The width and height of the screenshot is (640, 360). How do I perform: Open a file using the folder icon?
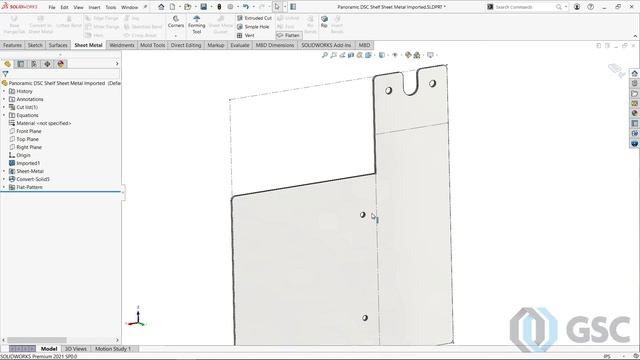pos(187,7)
